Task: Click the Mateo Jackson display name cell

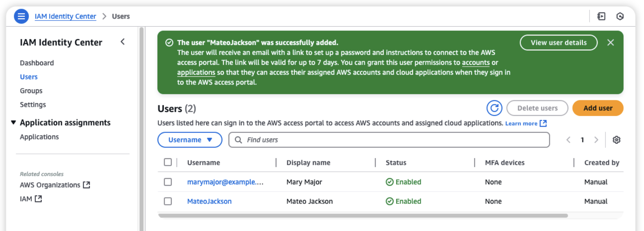Action: click(310, 201)
